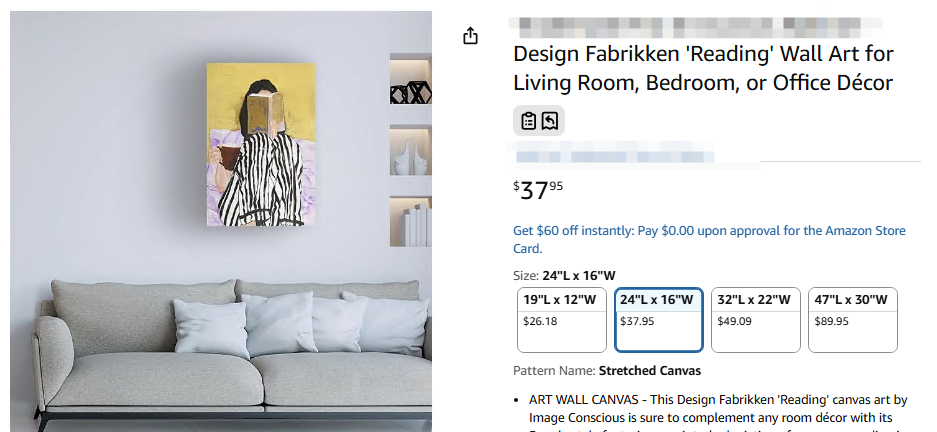The width and height of the screenshot is (937, 432).
Task: Click the $26.18 price in the size tile
Action: click(540, 321)
